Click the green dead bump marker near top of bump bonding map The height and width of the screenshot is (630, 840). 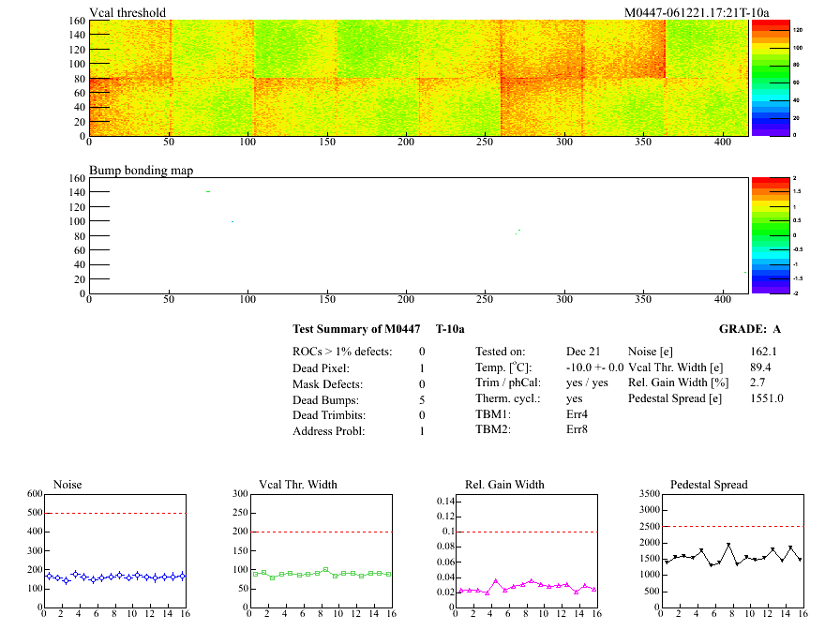click(x=208, y=191)
